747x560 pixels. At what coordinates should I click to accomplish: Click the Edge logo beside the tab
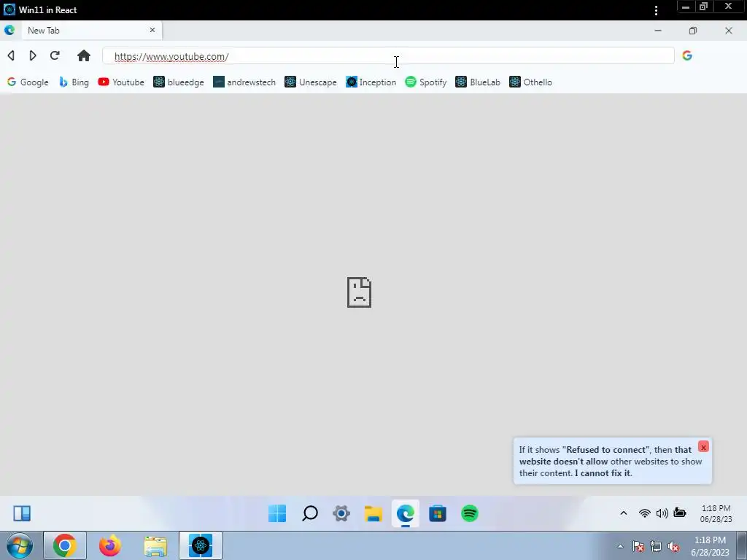(9, 31)
